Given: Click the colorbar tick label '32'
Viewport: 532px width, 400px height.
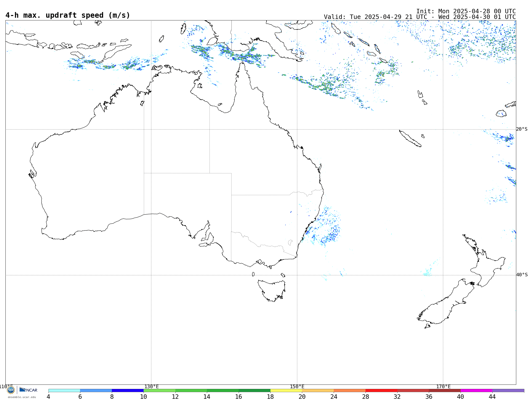Looking at the screenshot, I should [x=397, y=397].
